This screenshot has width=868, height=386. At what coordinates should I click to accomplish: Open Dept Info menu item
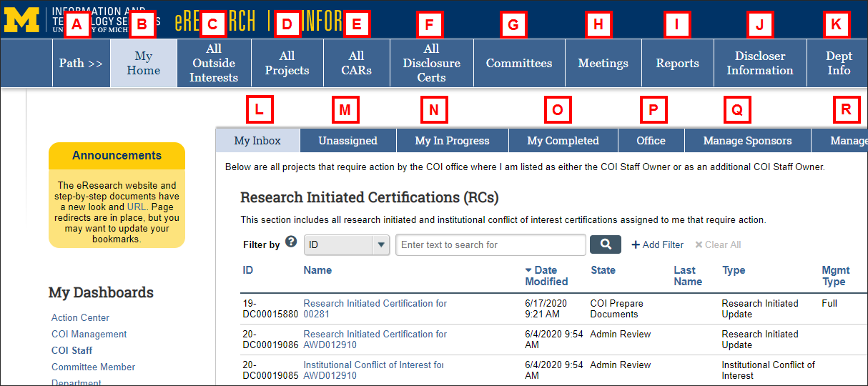pyautogui.click(x=839, y=63)
